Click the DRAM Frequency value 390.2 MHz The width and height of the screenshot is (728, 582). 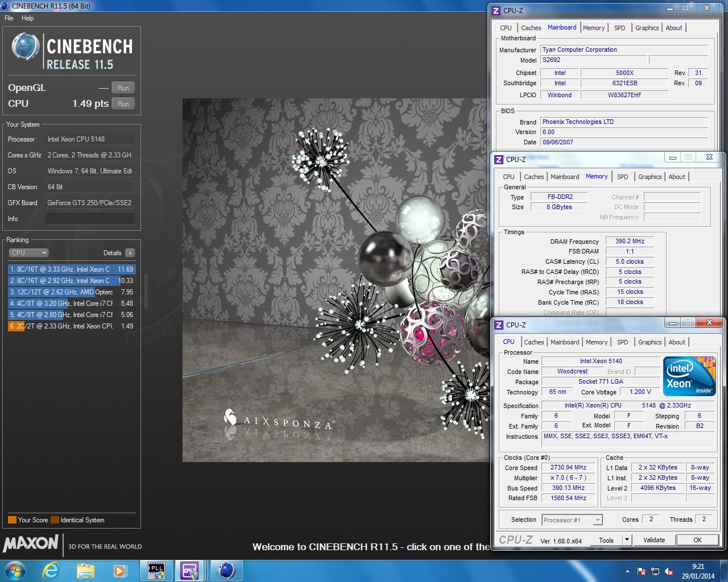[x=630, y=242]
